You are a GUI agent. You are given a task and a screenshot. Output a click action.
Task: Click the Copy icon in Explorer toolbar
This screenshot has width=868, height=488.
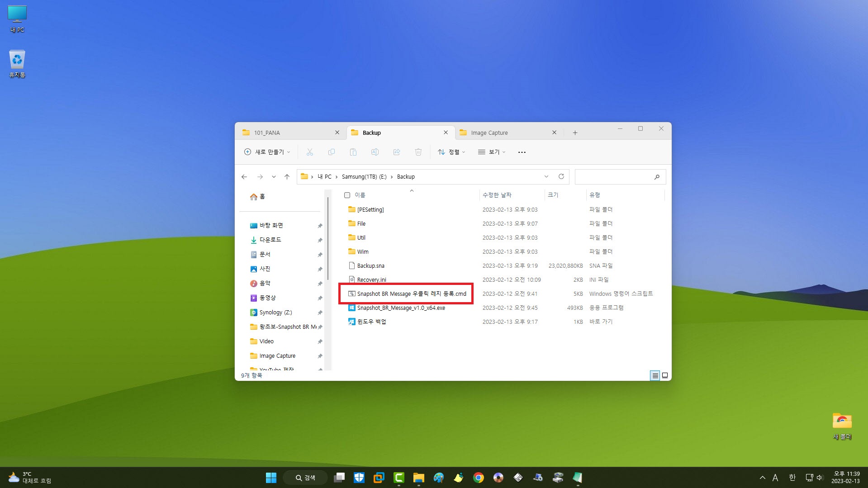point(332,152)
